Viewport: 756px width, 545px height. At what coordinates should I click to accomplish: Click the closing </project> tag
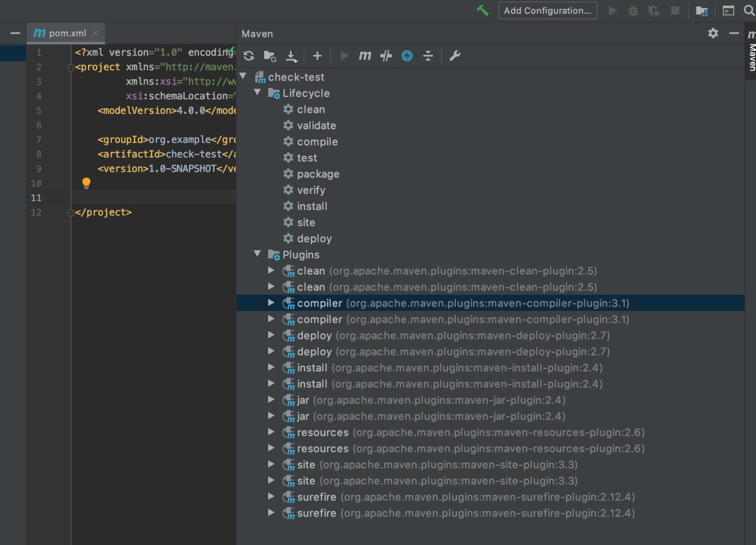tap(104, 212)
